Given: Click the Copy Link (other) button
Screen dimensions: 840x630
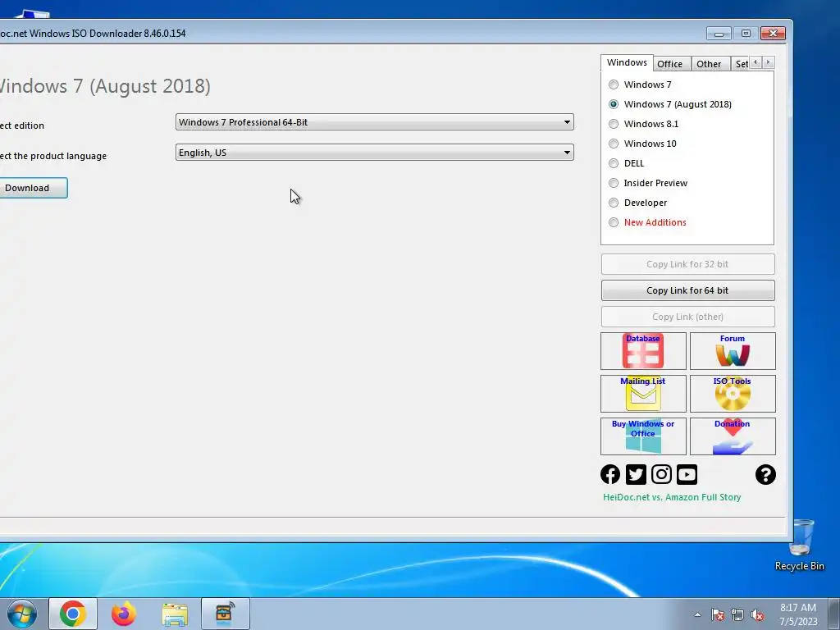Looking at the screenshot, I should [x=688, y=317].
